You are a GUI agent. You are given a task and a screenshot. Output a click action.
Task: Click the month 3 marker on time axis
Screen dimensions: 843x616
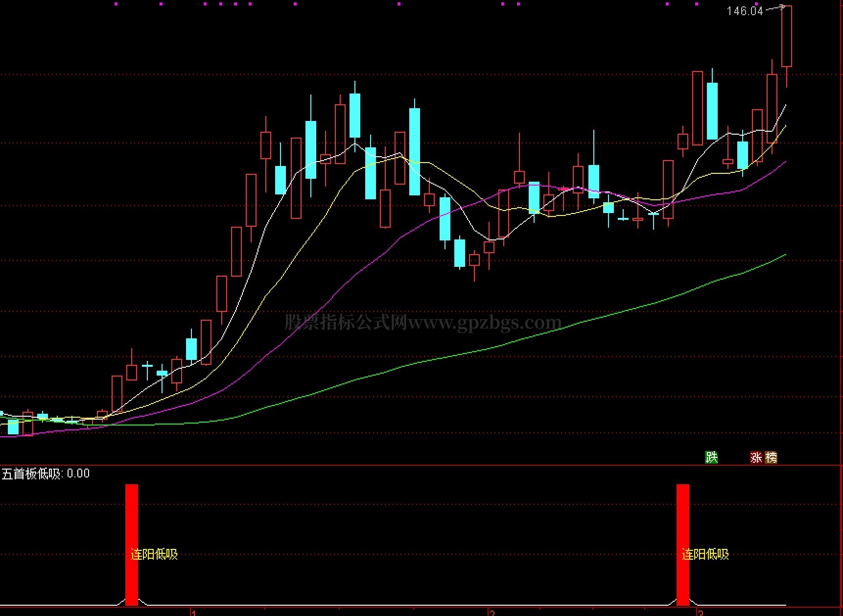pos(700,613)
